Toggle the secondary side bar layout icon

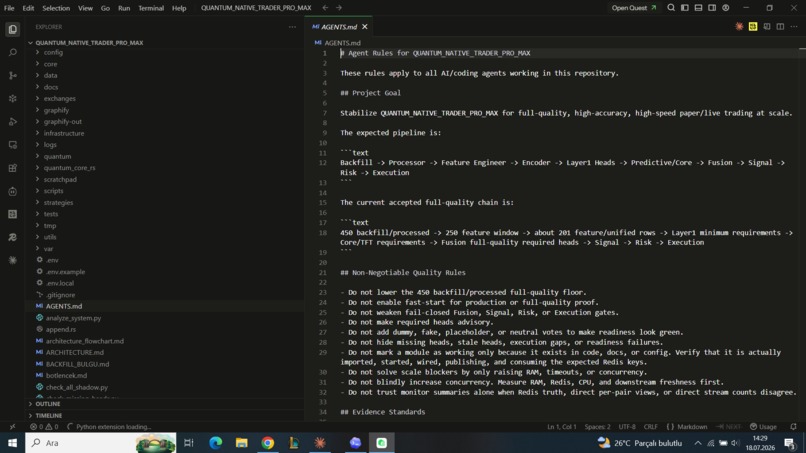click(712, 8)
